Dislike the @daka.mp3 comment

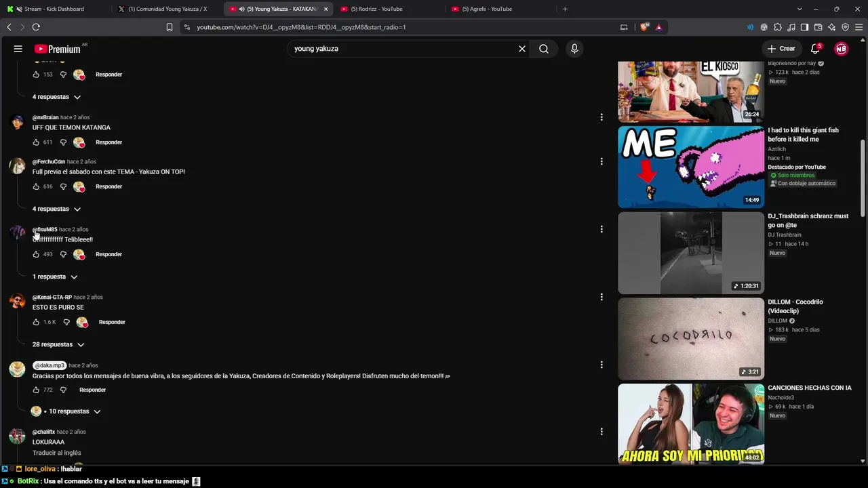pos(63,390)
